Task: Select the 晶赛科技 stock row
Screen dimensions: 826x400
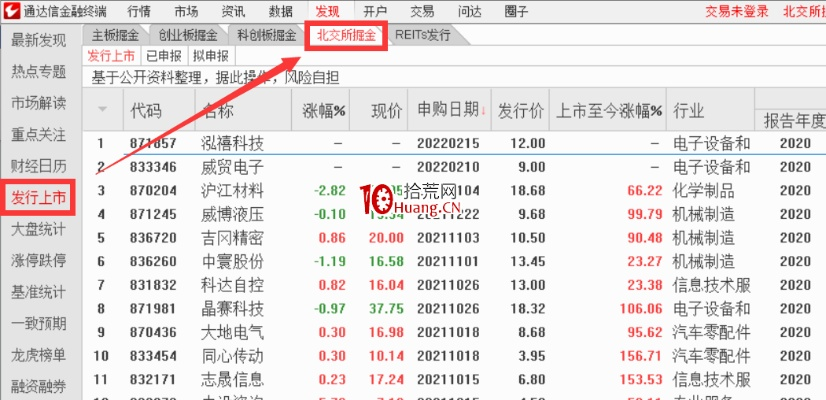Action: [232, 307]
